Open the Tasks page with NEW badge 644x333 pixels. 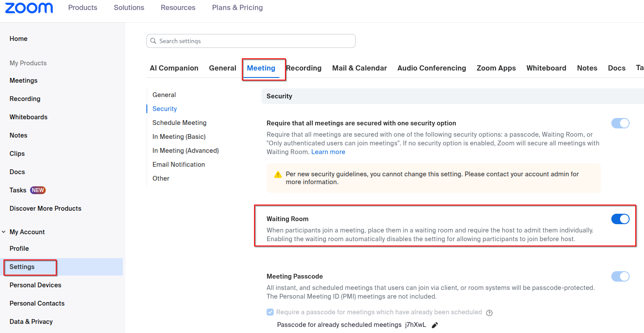(18, 190)
